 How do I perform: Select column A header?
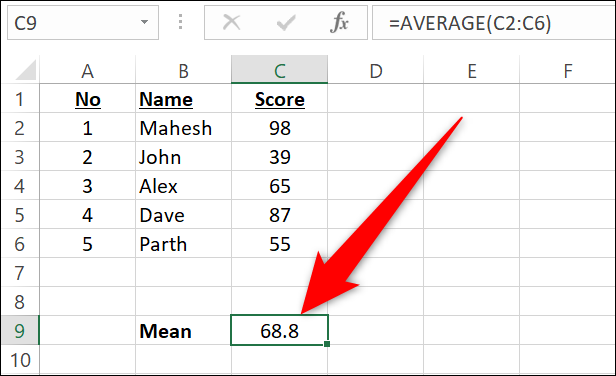pyautogui.click(x=88, y=70)
